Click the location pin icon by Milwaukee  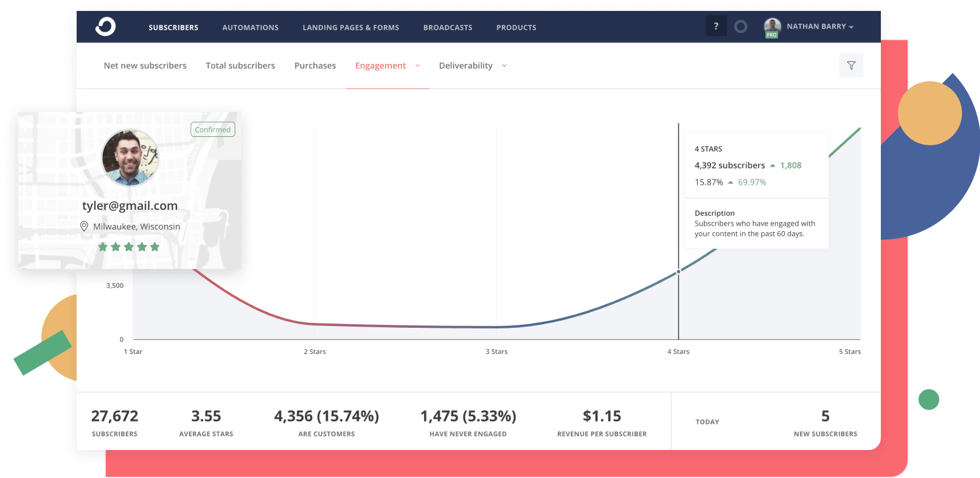84,226
